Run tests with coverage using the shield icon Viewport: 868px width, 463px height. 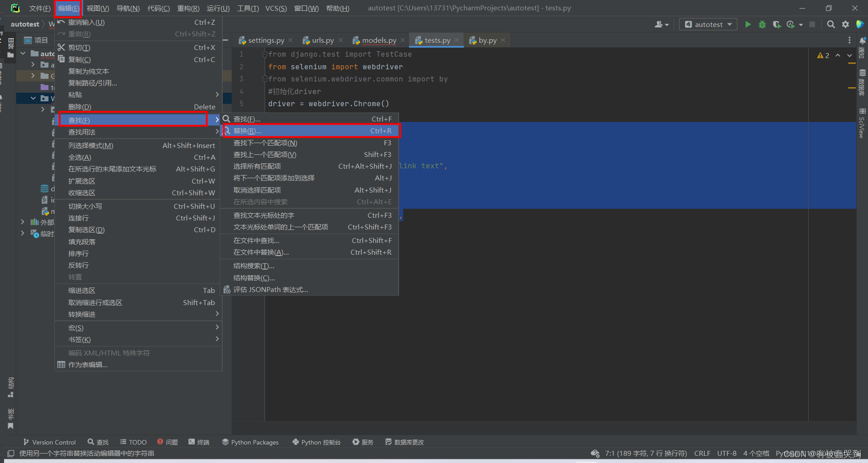(776, 24)
